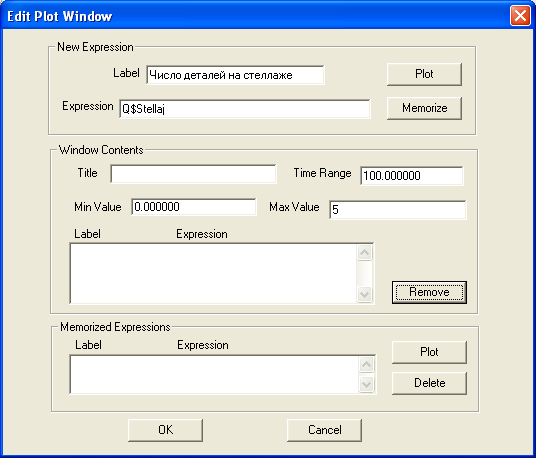The image size is (536, 458).
Task: Click the Remove button
Action: click(429, 292)
